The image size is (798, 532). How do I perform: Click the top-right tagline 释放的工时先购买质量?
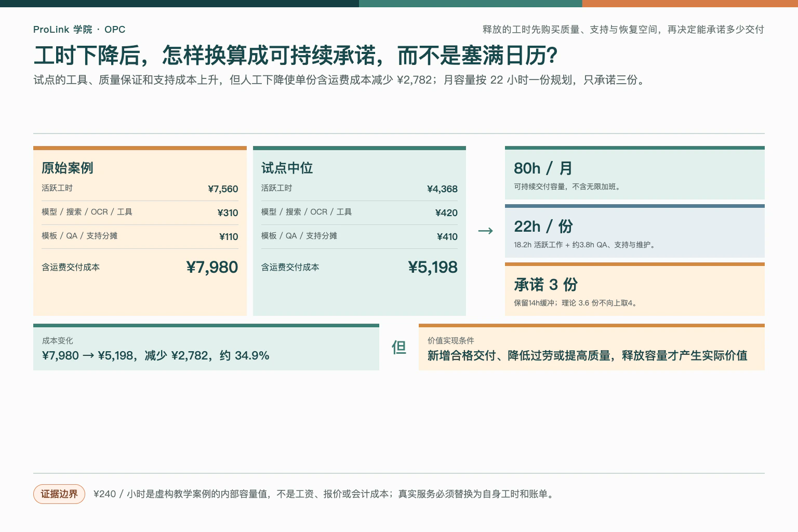pos(623,30)
